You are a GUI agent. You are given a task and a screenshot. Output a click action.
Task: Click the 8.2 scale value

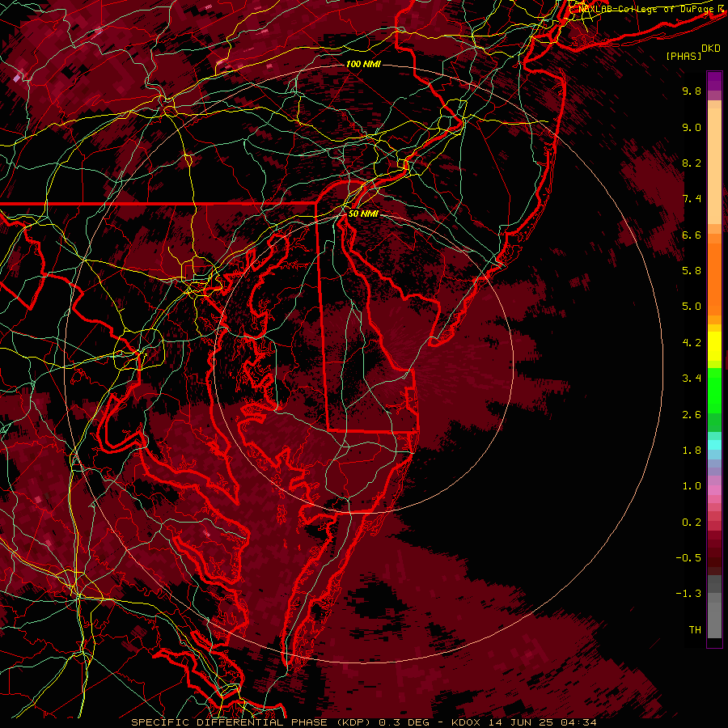point(692,163)
